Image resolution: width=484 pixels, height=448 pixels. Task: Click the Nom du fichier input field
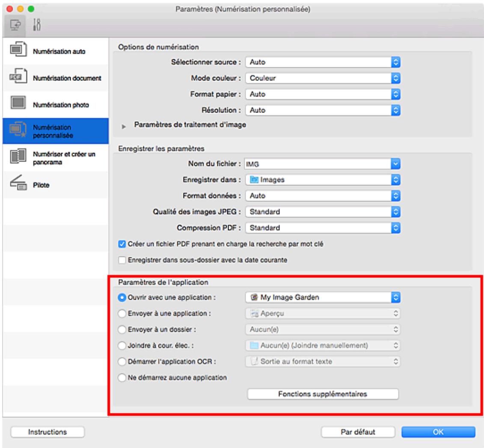[x=317, y=164]
